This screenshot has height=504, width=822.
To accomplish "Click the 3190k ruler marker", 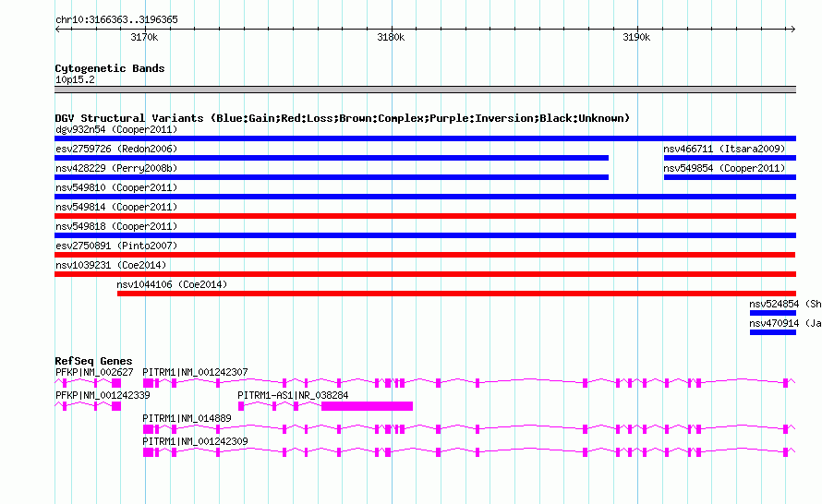I will tap(636, 37).
